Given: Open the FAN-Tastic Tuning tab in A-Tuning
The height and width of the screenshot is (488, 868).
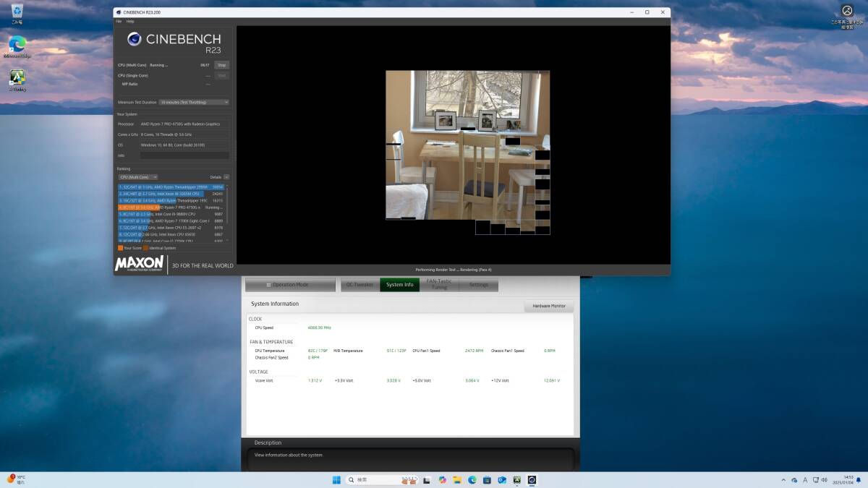Looking at the screenshot, I should pyautogui.click(x=439, y=285).
